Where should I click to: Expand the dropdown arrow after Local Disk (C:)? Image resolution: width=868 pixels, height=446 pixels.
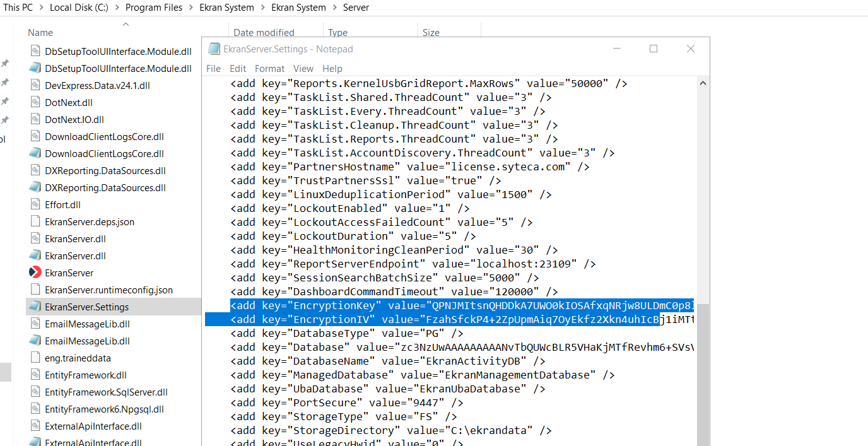(118, 8)
